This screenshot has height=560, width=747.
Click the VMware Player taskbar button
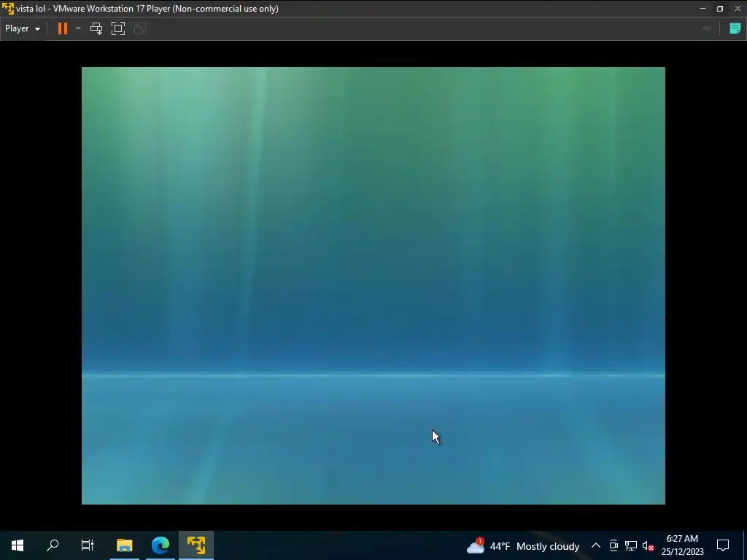(x=196, y=545)
